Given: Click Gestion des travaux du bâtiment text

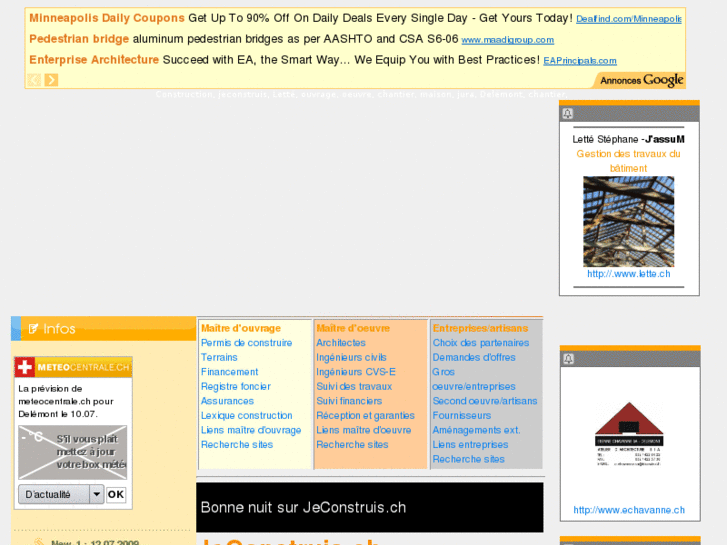Looking at the screenshot, I should [628, 161].
